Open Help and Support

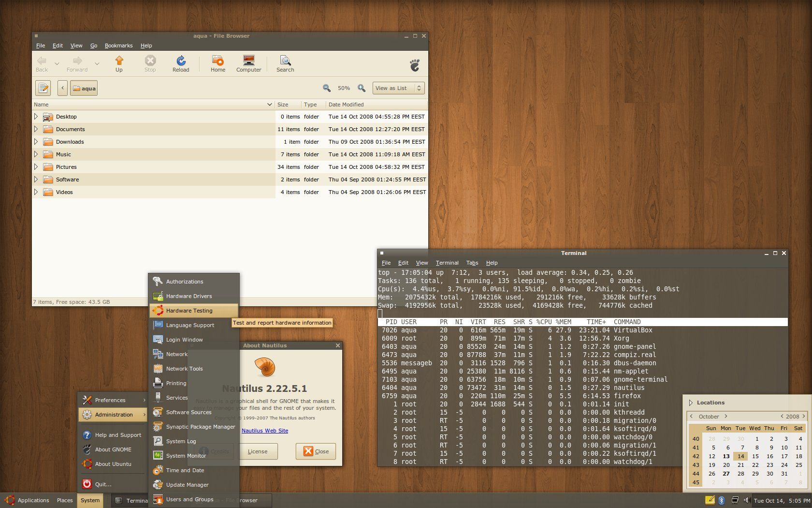pyautogui.click(x=113, y=435)
